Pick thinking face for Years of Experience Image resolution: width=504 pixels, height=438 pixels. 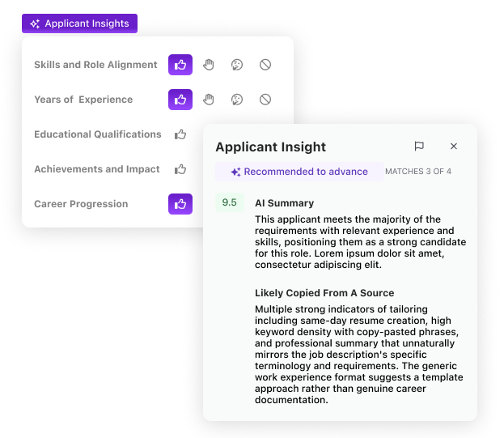click(x=237, y=100)
